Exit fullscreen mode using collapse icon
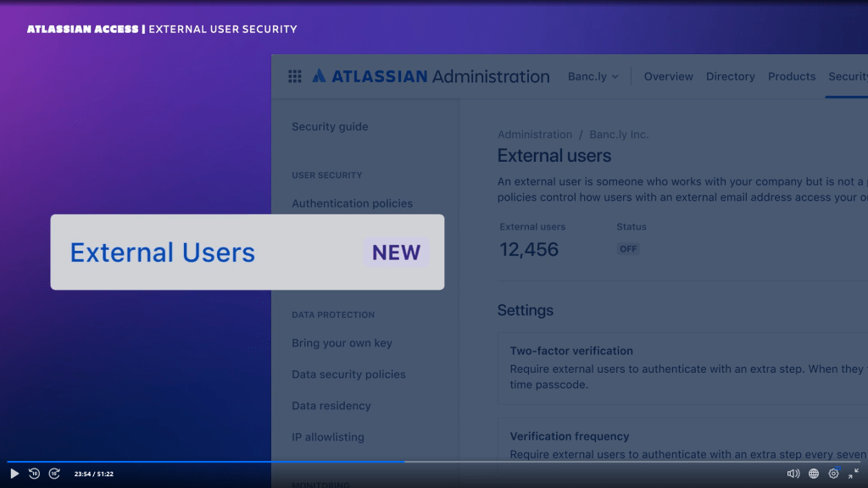 [854, 474]
